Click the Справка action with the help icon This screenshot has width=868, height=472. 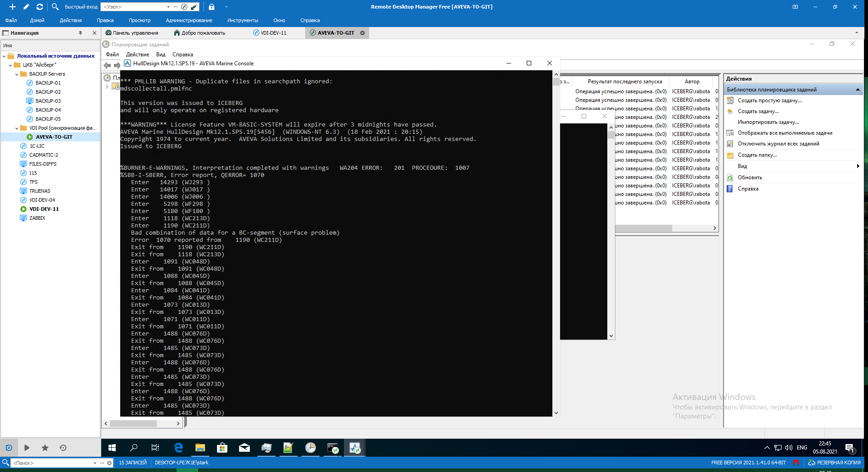[x=748, y=189]
